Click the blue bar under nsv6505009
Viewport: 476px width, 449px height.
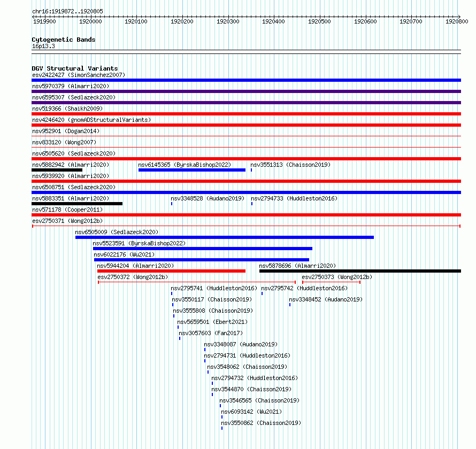[x=225, y=237]
